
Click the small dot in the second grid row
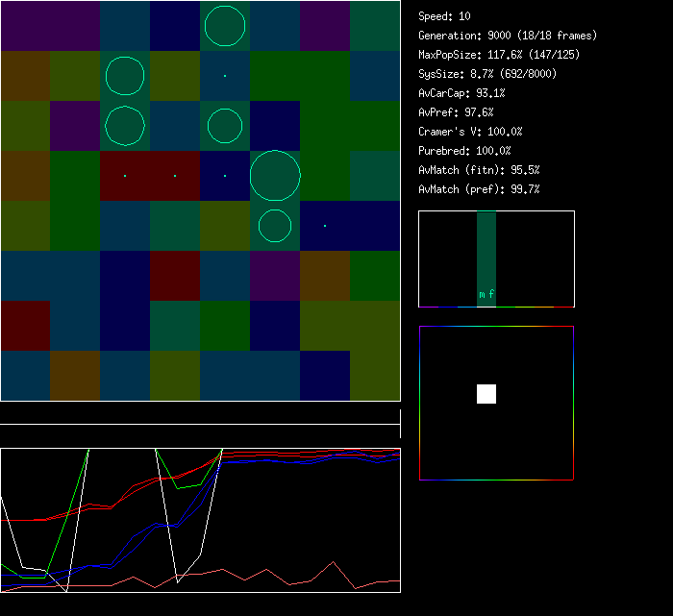click(225, 76)
